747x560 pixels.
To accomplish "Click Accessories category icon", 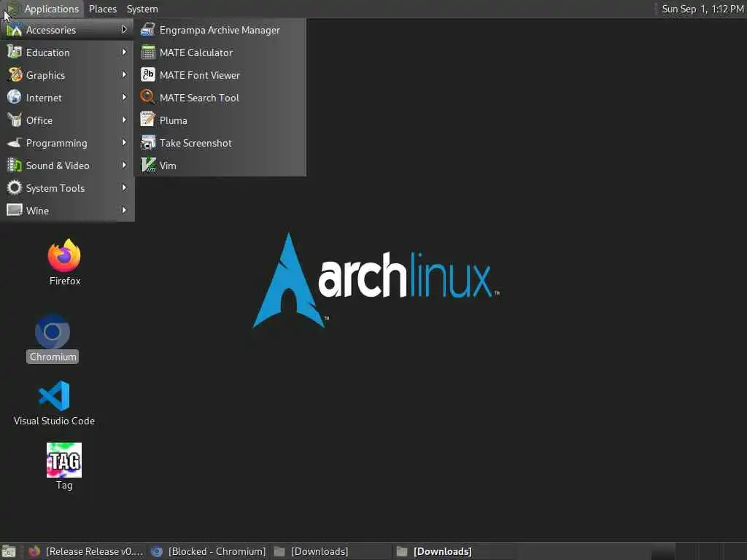I will coord(15,29).
